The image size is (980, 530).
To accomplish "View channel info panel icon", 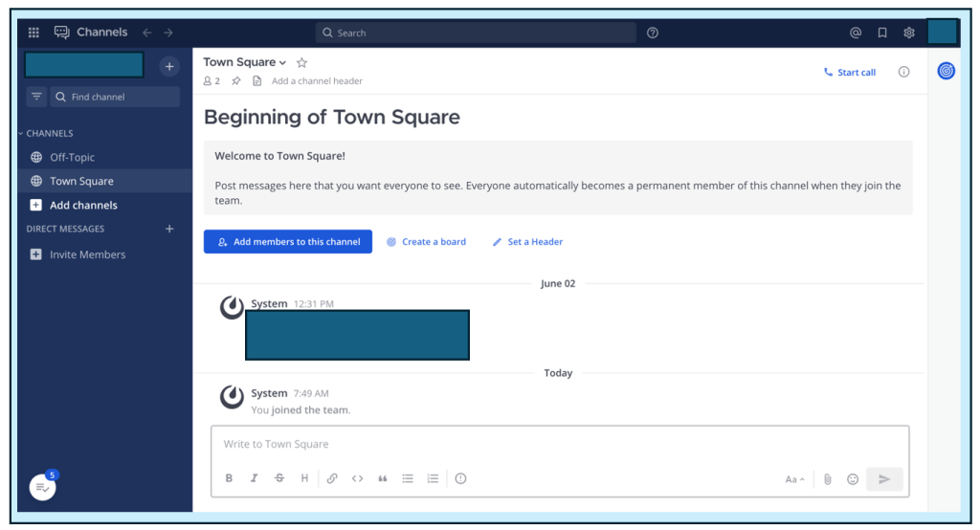I will [903, 72].
